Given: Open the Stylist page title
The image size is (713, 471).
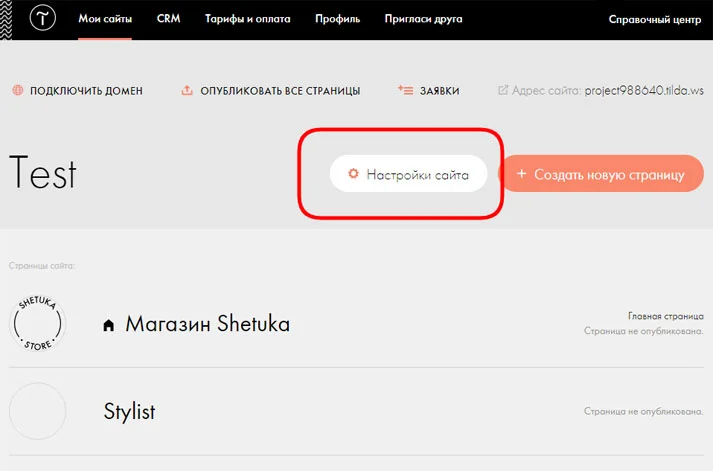Looking at the screenshot, I should [x=130, y=411].
